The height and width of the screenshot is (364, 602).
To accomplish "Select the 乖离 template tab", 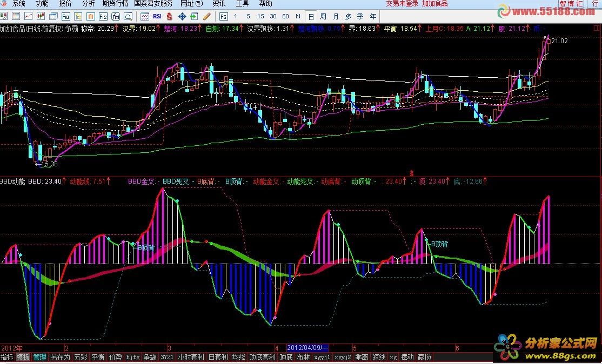I will tap(362, 357).
